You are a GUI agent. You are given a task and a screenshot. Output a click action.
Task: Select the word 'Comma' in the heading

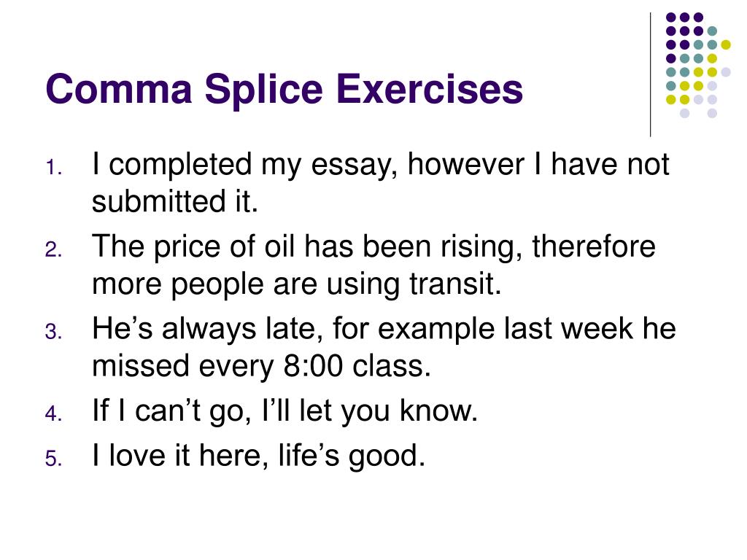point(119,89)
